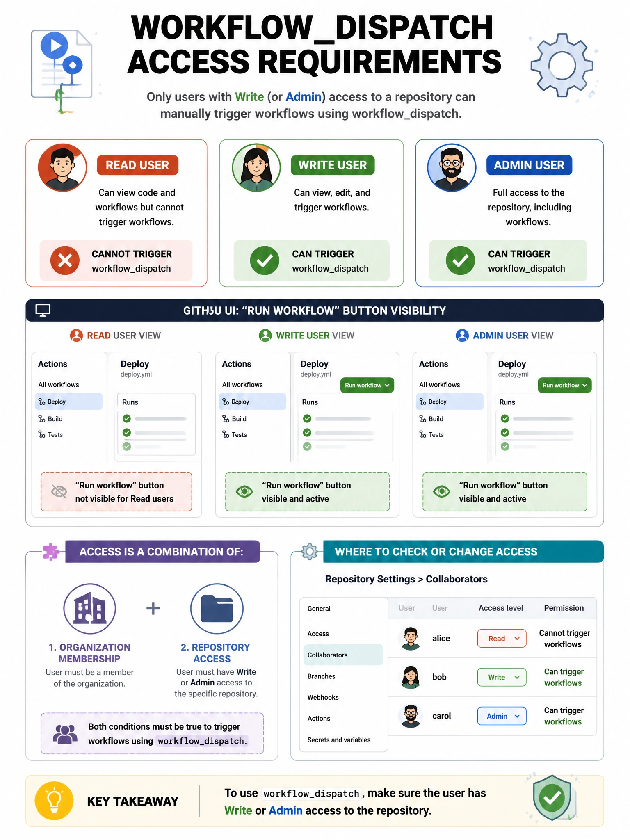Select Build workflow in Read user view
Image resolution: width=630 pixels, height=840 pixels.
click(50, 419)
